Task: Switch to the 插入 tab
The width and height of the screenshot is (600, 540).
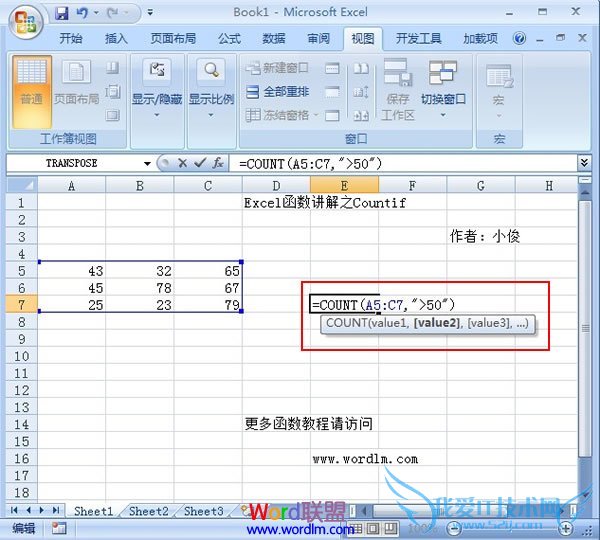Action: [x=116, y=38]
